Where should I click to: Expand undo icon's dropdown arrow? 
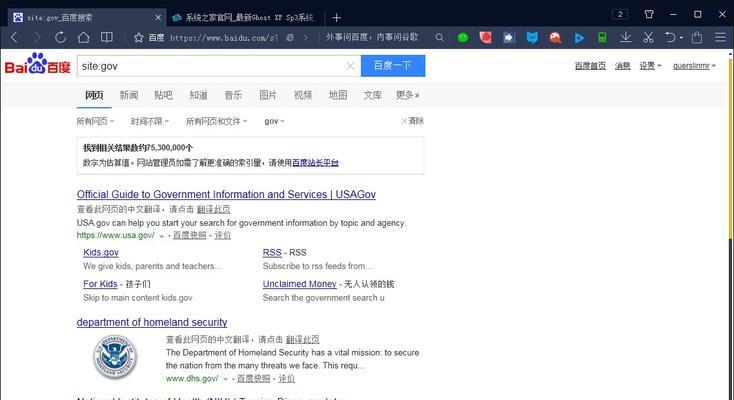point(681,37)
